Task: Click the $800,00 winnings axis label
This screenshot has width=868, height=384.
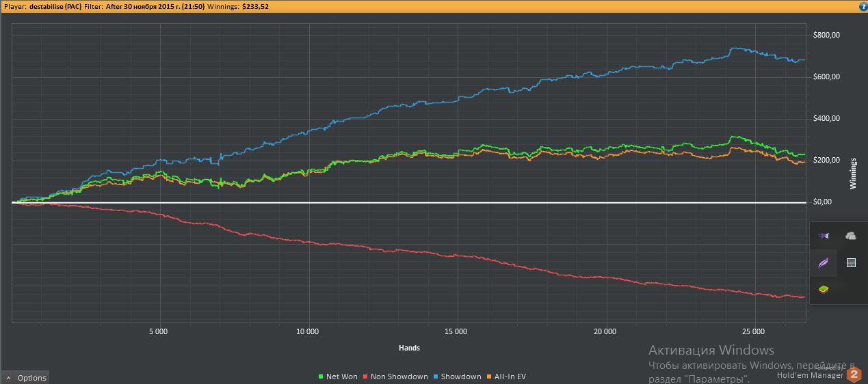Action: point(827,35)
